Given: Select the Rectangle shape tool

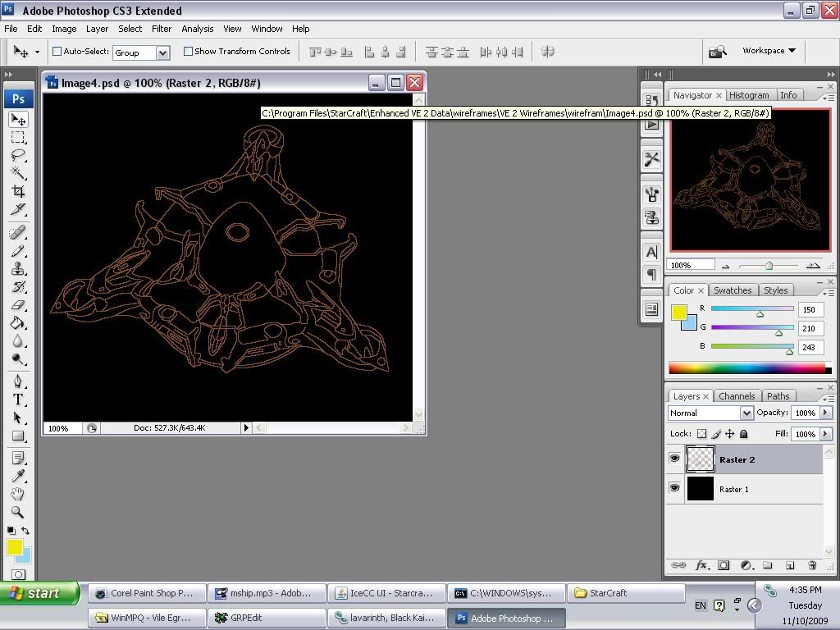Looking at the screenshot, I should point(18,436).
